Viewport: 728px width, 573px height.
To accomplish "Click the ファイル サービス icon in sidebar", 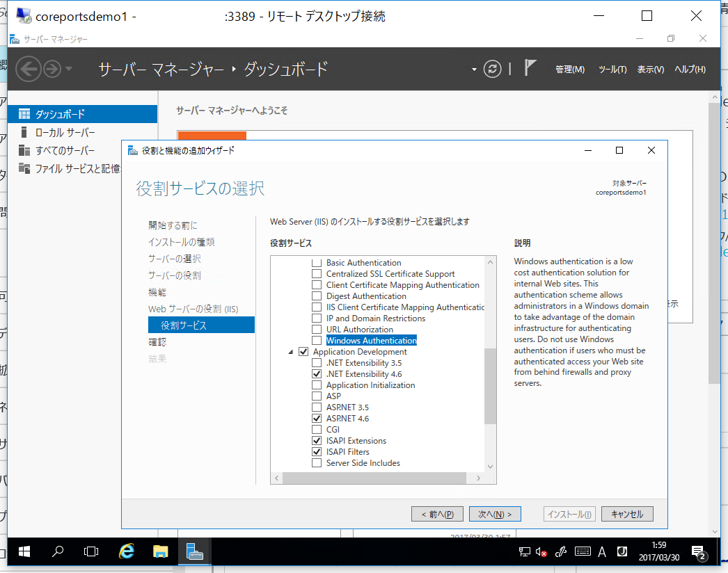I will click(24, 168).
